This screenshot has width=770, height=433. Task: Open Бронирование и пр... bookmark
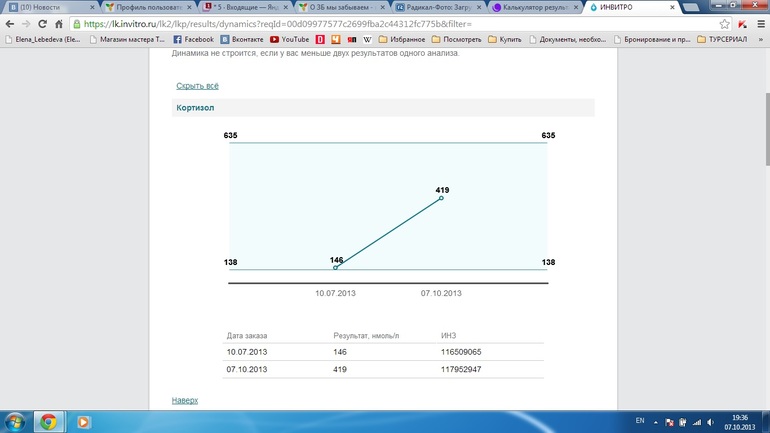652,39
